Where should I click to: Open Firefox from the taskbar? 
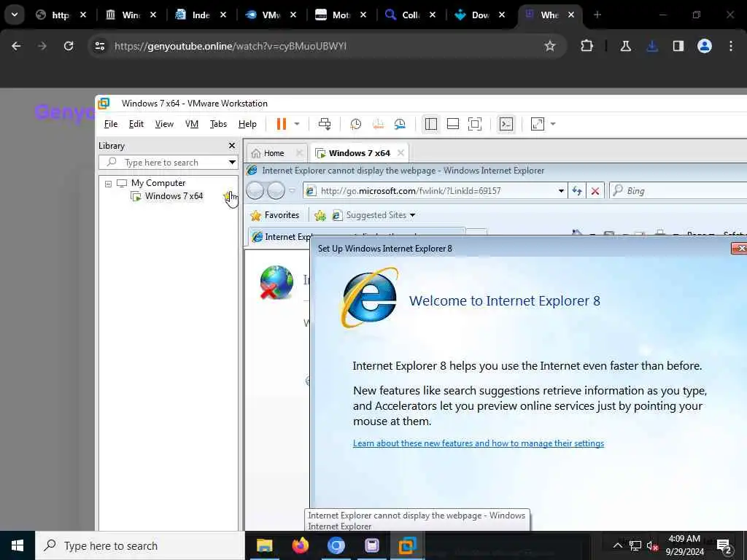[300, 545]
